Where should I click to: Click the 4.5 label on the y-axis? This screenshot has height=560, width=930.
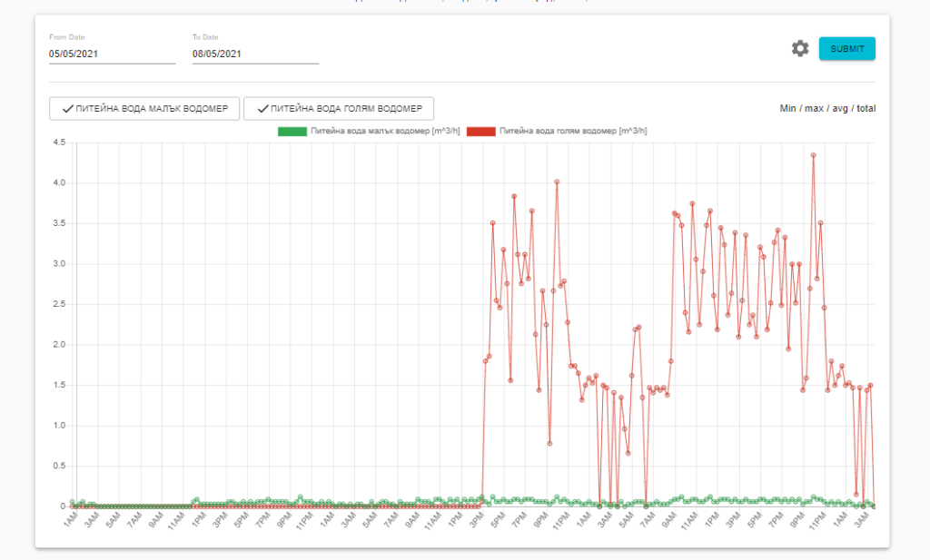[x=59, y=142]
